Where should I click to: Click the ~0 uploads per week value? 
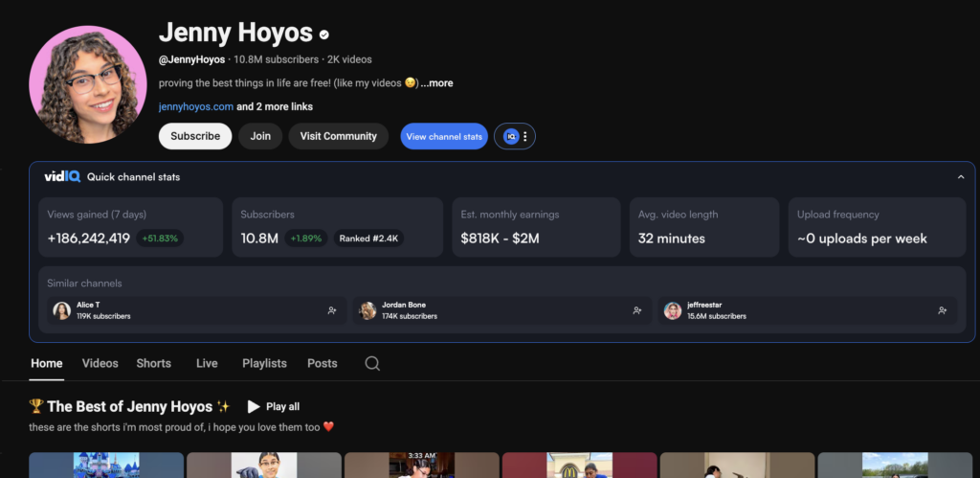[x=862, y=239]
